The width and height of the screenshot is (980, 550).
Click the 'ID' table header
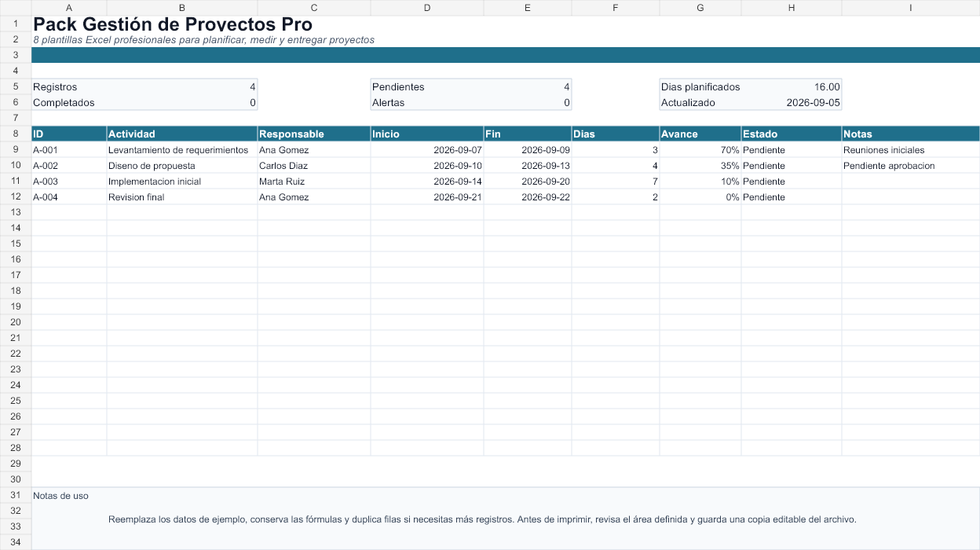(69, 134)
